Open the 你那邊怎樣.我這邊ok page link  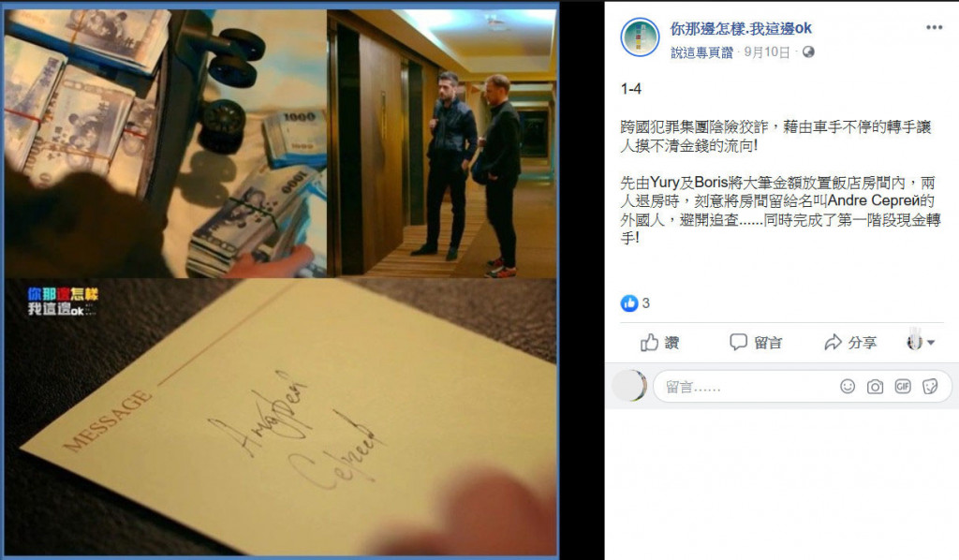pos(741,28)
